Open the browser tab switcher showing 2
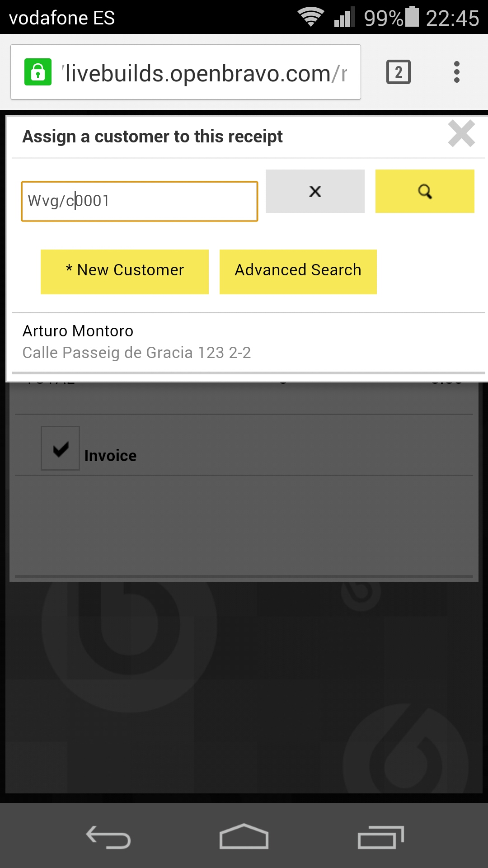The height and width of the screenshot is (868, 488). tap(398, 72)
